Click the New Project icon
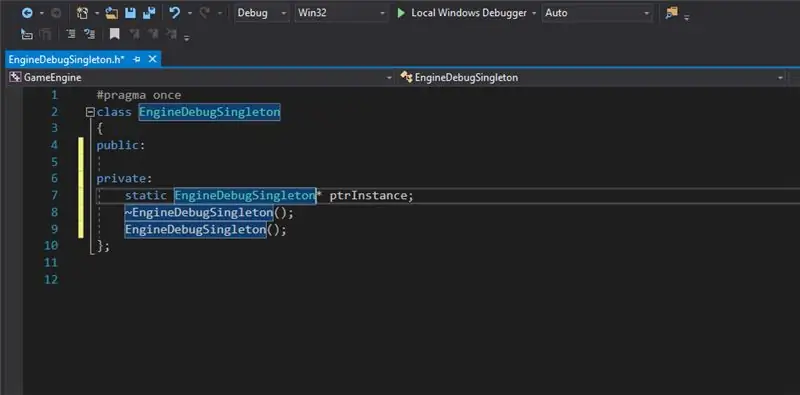This screenshot has width=800, height=395. pos(83,13)
